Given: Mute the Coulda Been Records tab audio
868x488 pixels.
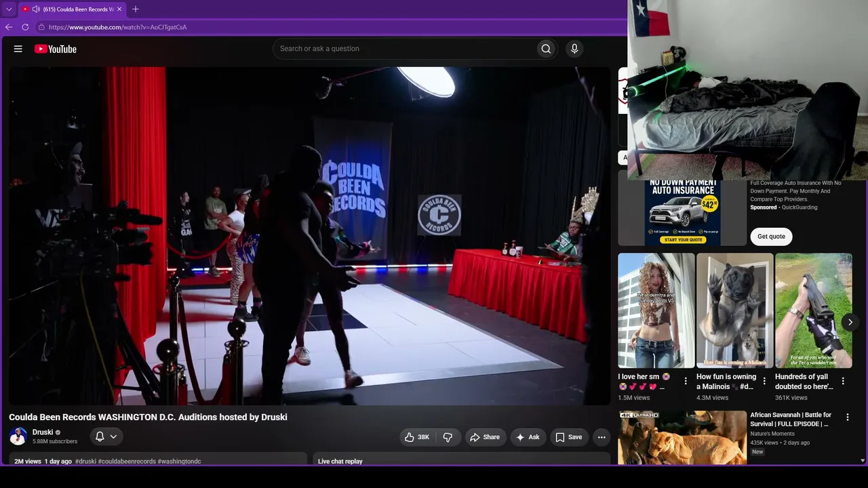Looking at the screenshot, I should click(x=35, y=9).
